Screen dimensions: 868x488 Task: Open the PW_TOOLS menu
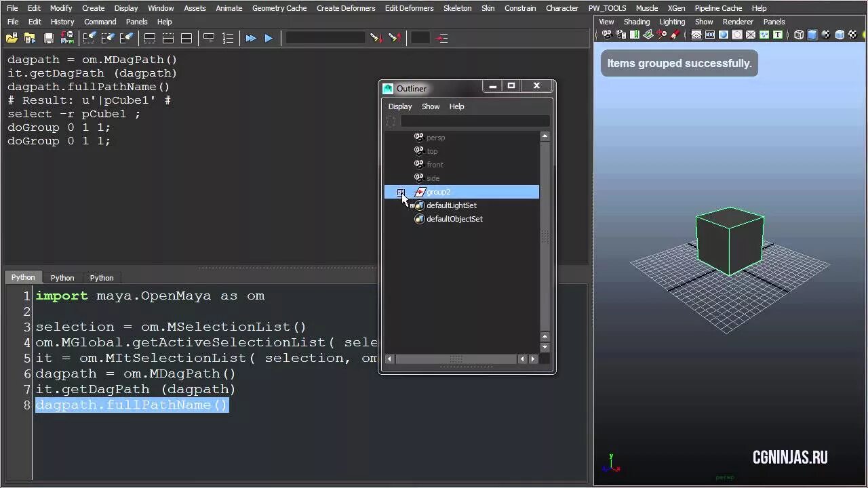point(608,8)
